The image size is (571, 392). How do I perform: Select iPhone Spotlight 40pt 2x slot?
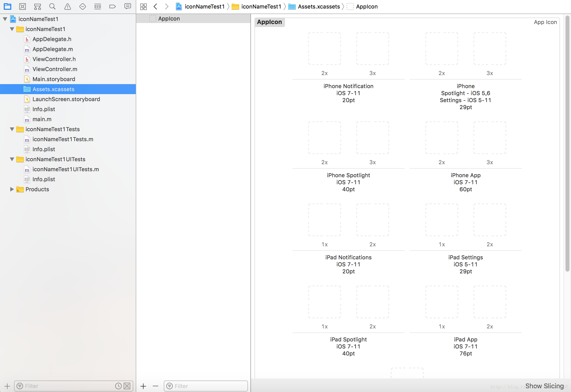(324, 138)
